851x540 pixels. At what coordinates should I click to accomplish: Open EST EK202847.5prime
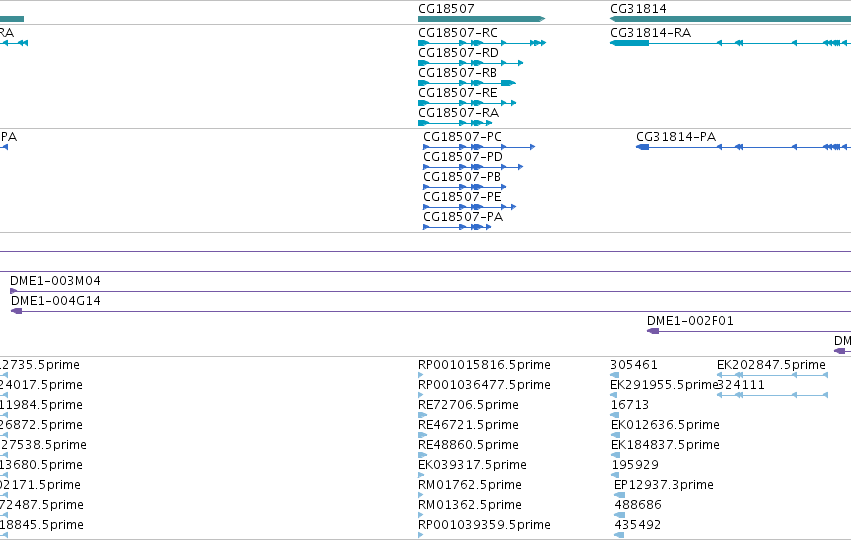point(771,365)
